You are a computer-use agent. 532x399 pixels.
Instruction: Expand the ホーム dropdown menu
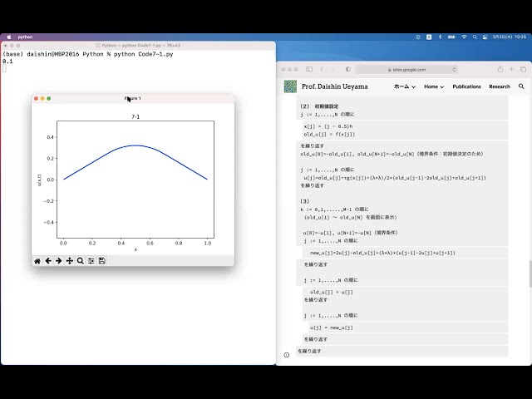[405, 86]
